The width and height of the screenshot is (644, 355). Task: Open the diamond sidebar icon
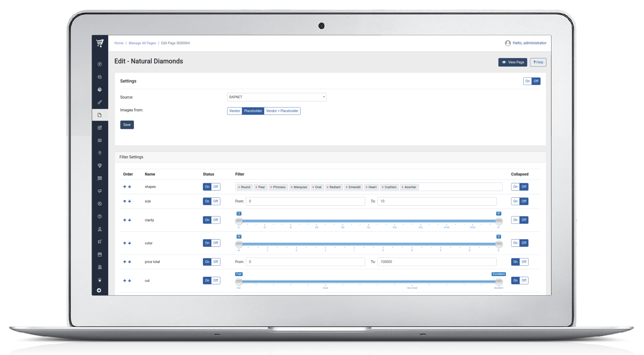pos(100,166)
